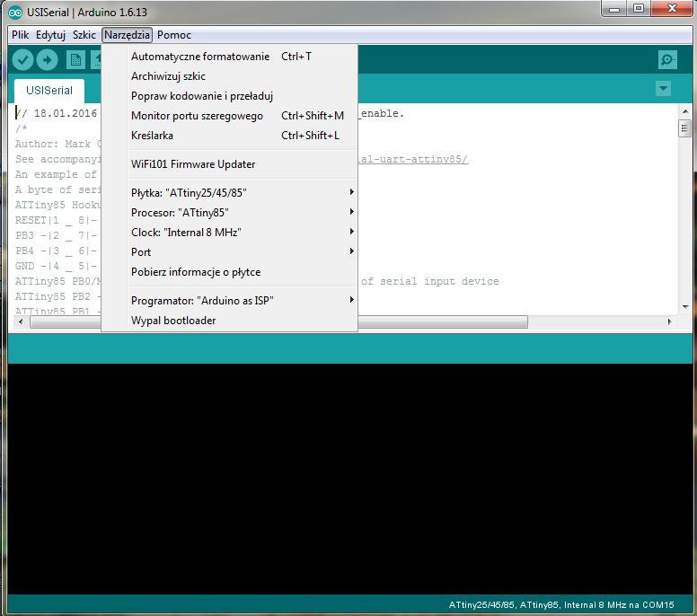
Task: Click the New sketch document icon
Action: tap(75, 59)
